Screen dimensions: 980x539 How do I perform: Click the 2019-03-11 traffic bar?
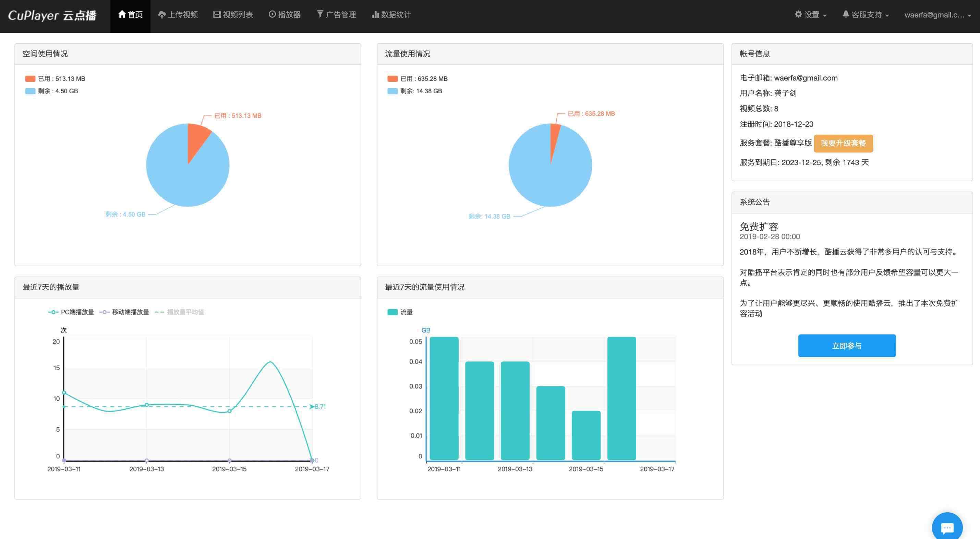444,398
